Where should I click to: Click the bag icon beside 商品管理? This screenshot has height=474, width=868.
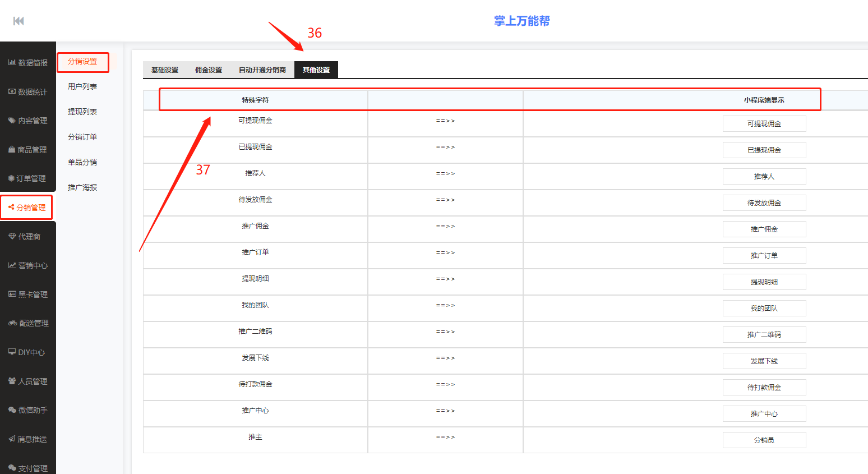pyautogui.click(x=12, y=150)
